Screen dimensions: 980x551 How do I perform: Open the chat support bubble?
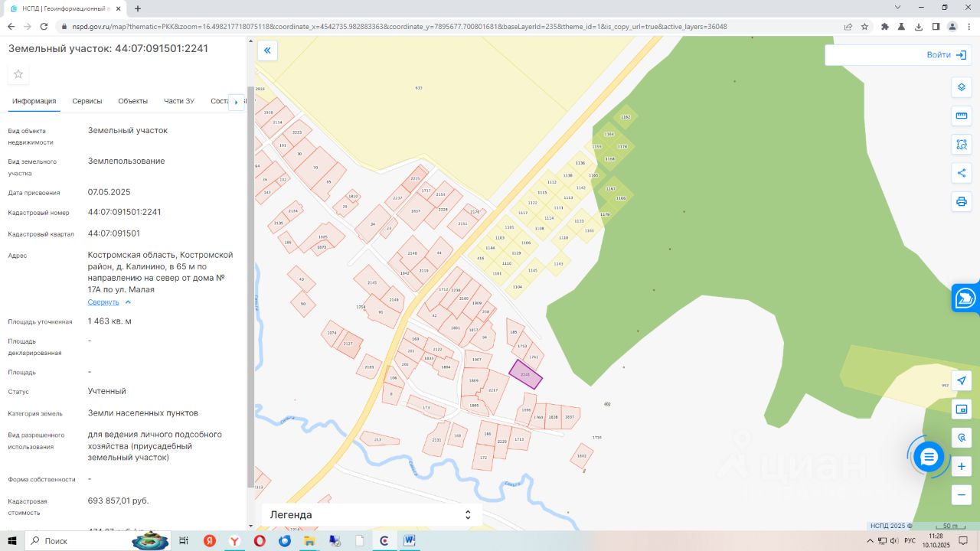point(929,458)
